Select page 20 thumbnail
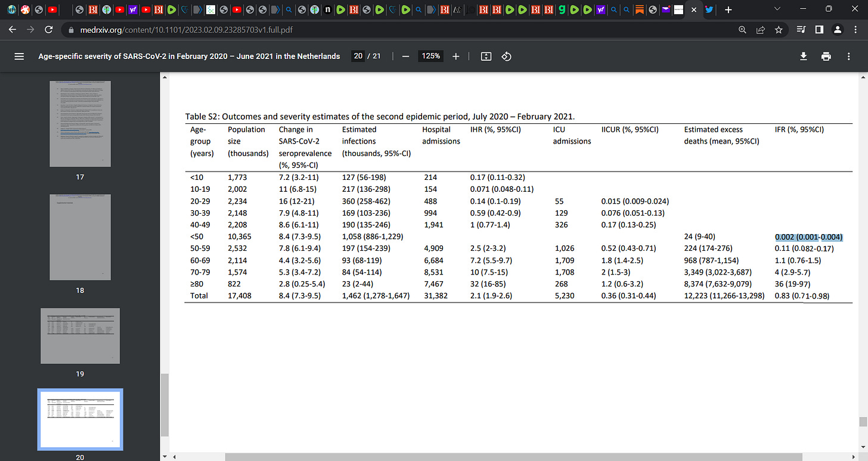 [x=80, y=419]
